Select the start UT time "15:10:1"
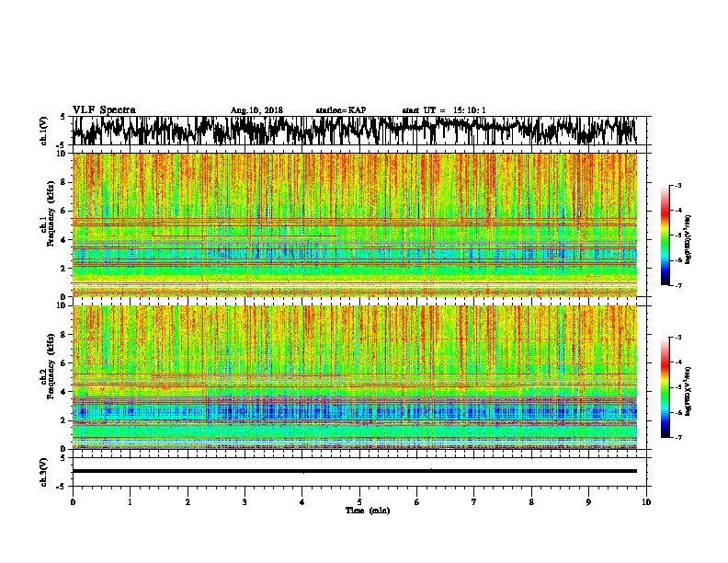The width and height of the screenshot is (728, 563). pyautogui.click(x=470, y=110)
